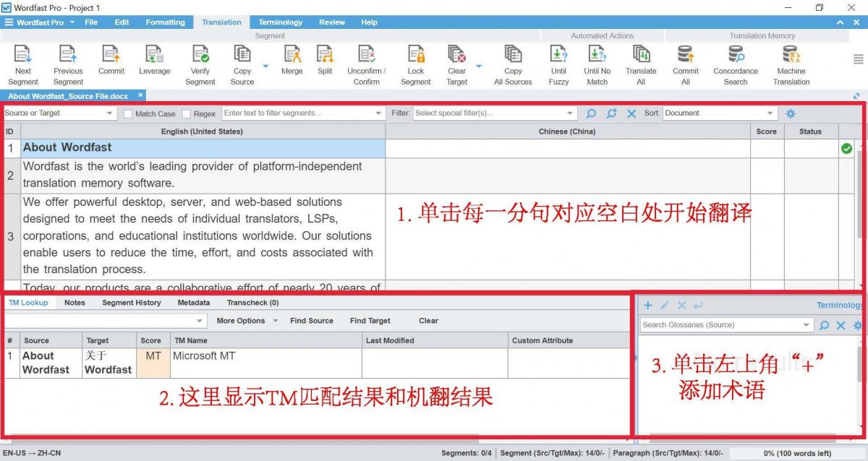Collapse the ribbon with the chevron

[839, 22]
